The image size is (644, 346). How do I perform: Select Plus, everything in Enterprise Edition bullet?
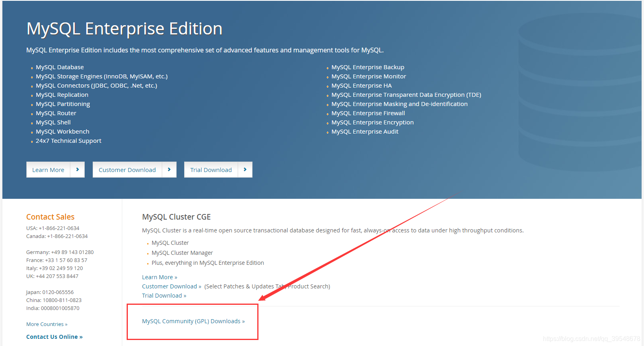click(208, 263)
